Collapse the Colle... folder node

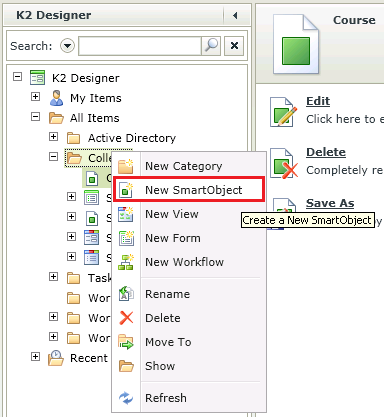point(53,157)
